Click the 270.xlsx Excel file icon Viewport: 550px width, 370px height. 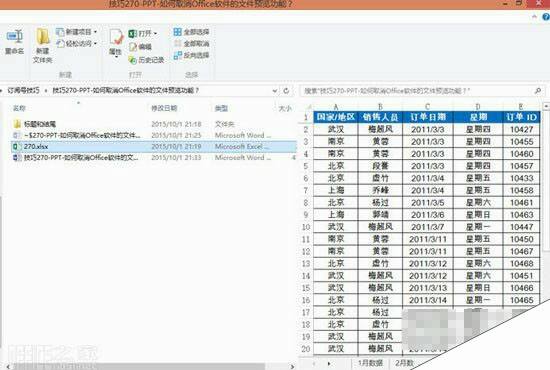coord(16,147)
